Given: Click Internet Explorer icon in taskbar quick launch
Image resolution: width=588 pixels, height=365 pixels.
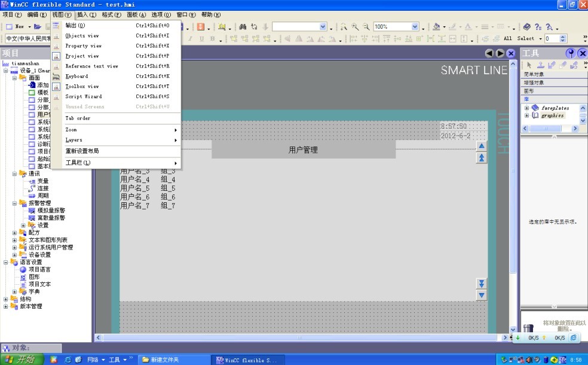Looking at the screenshot, I should [x=68, y=360].
